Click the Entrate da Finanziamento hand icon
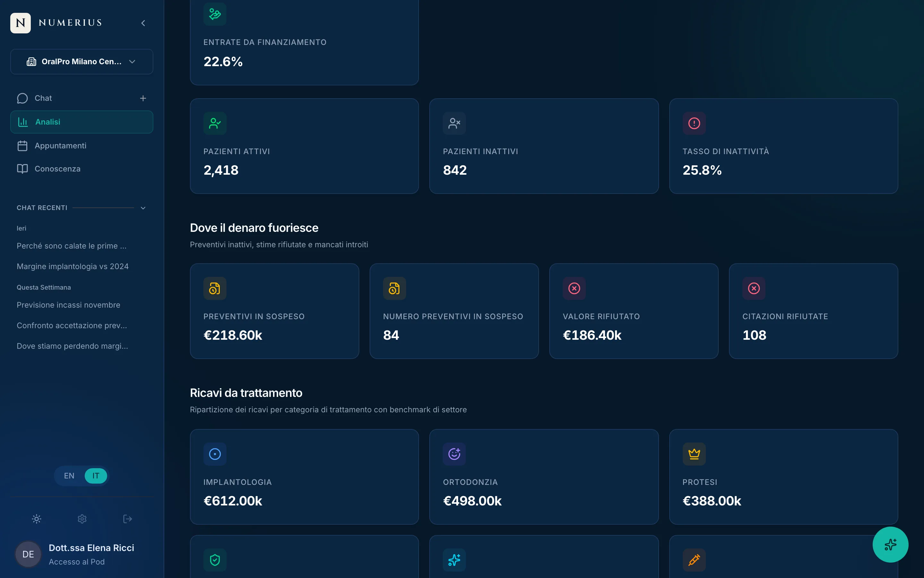This screenshot has width=924, height=578. pyautogui.click(x=215, y=14)
